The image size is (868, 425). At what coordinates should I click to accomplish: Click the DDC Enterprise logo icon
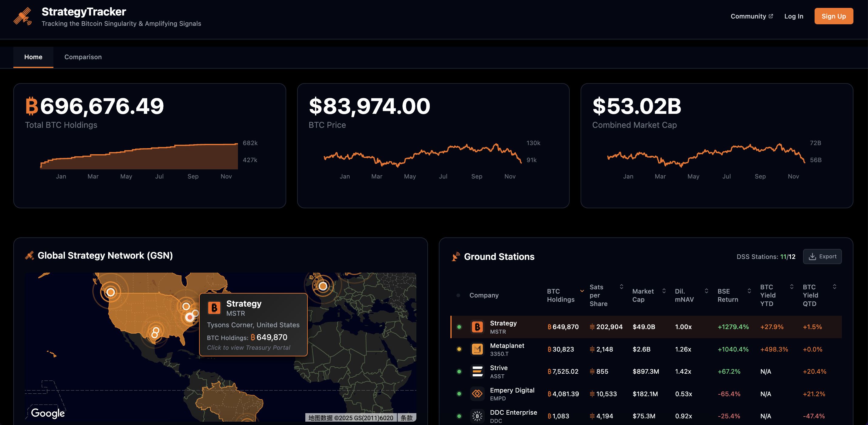tap(477, 416)
